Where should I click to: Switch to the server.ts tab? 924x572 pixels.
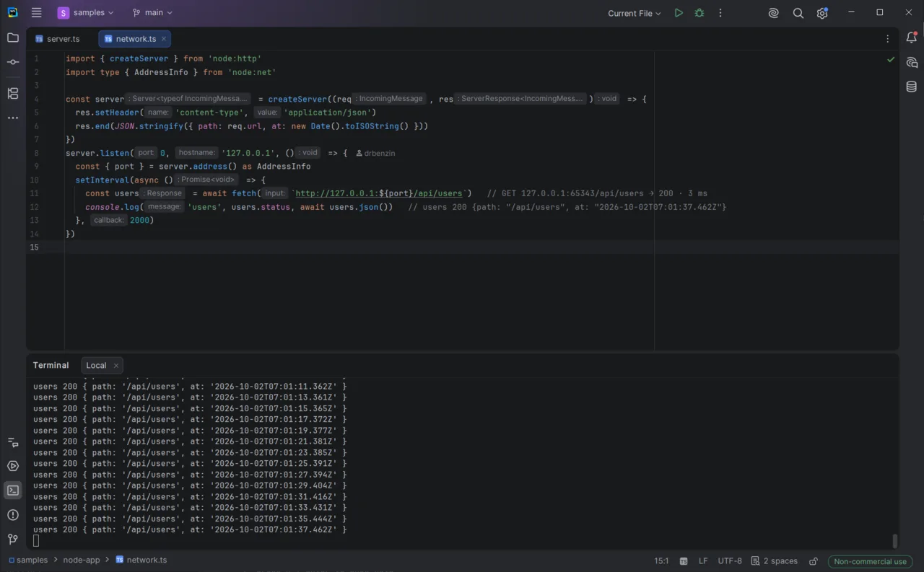(58, 39)
